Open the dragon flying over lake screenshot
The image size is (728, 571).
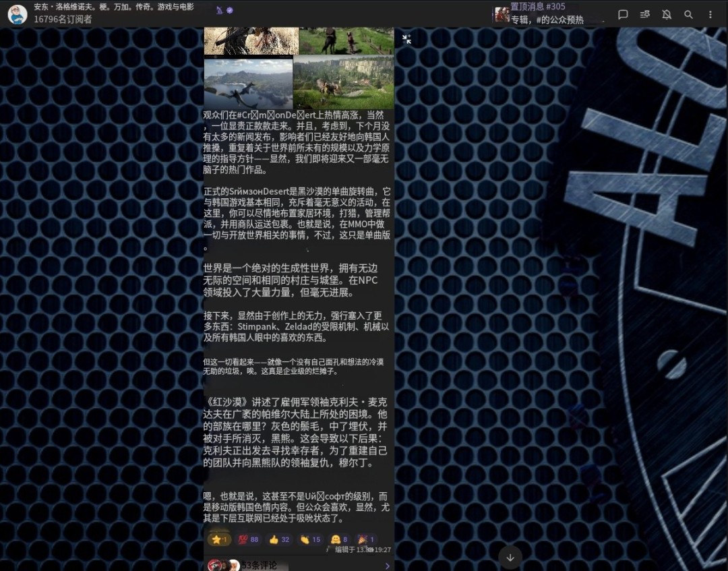pyautogui.click(x=248, y=84)
